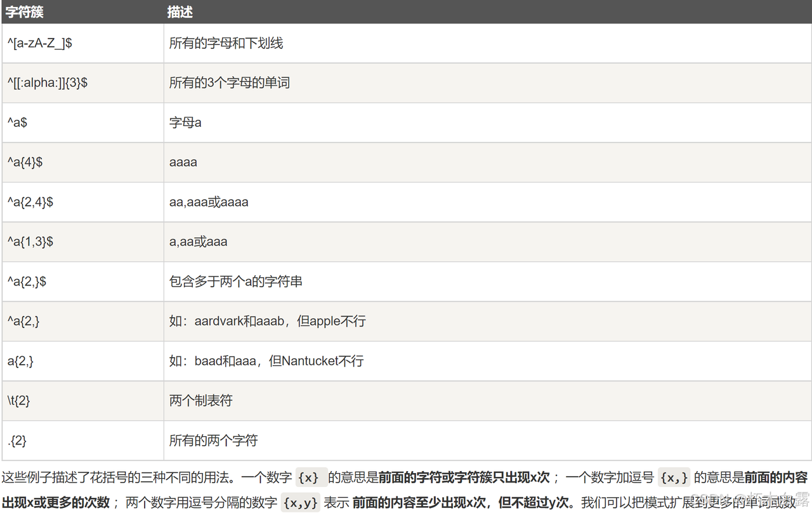Click the {x,} inline code in paragraph
Screen dimensions: 812x513
(x=674, y=477)
